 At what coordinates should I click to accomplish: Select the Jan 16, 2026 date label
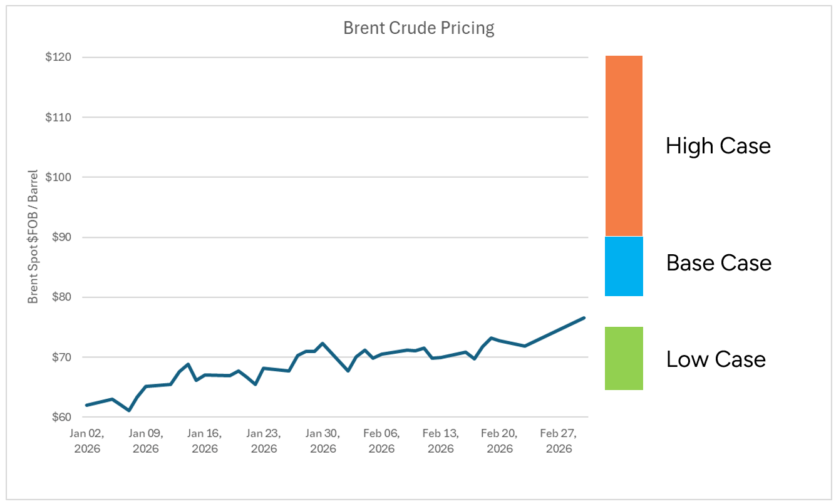[x=205, y=441]
